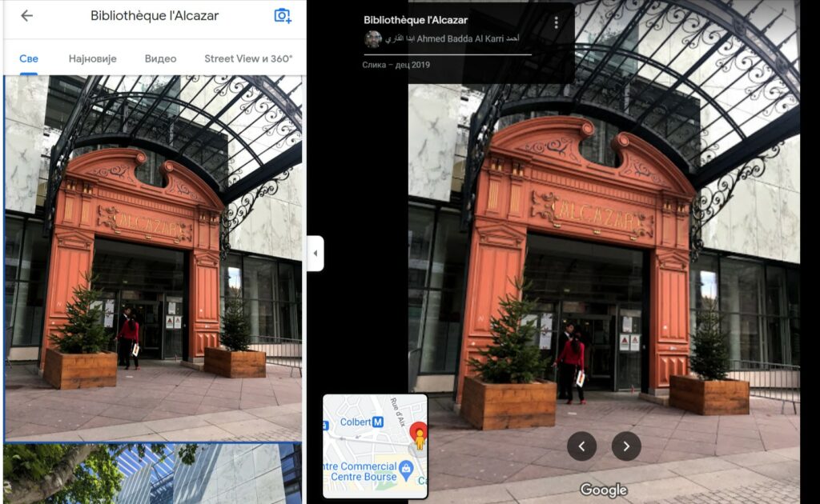
Task: Open the three-dot options menu
Action: pyautogui.click(x=556, y=22)
